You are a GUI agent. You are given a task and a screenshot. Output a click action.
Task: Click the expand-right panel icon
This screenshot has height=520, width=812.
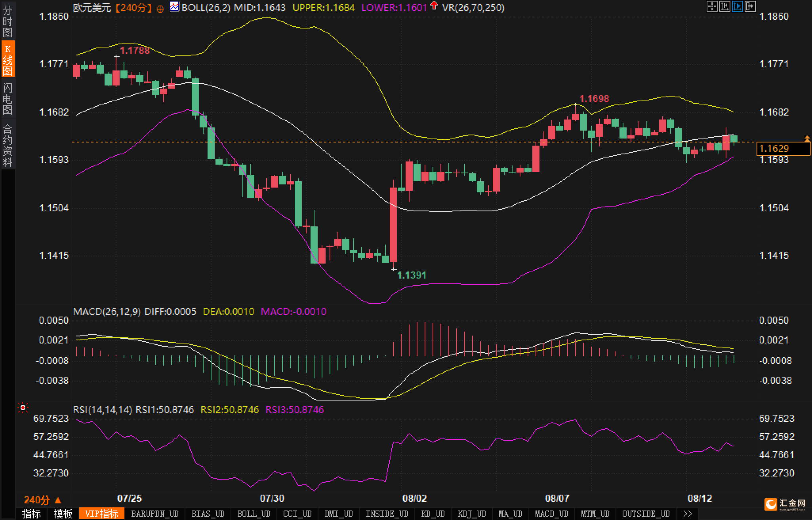(x=750, y=6)
